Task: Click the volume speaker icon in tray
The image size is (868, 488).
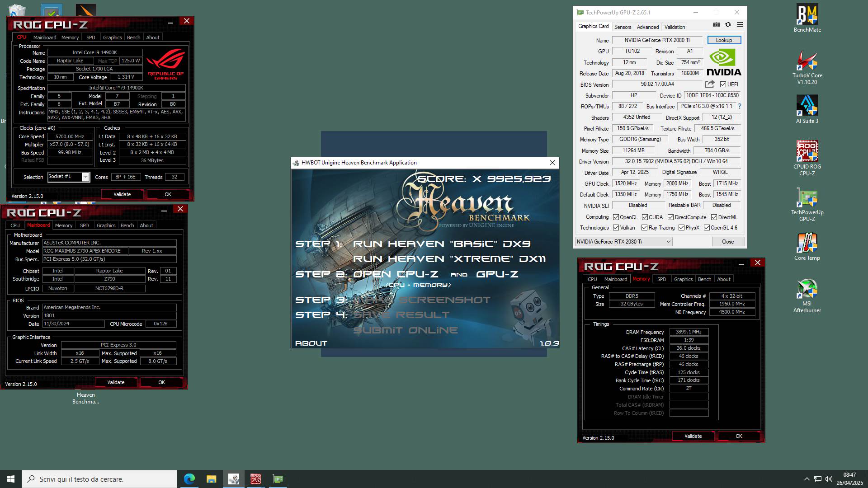Action: pyautogui.click(x=829, y=479)
